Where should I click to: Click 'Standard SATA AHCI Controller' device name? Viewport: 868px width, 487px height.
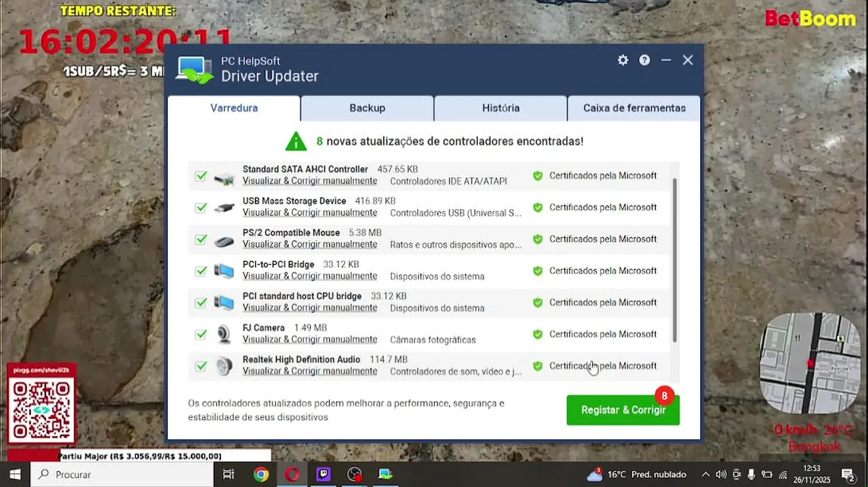point(305,169)
